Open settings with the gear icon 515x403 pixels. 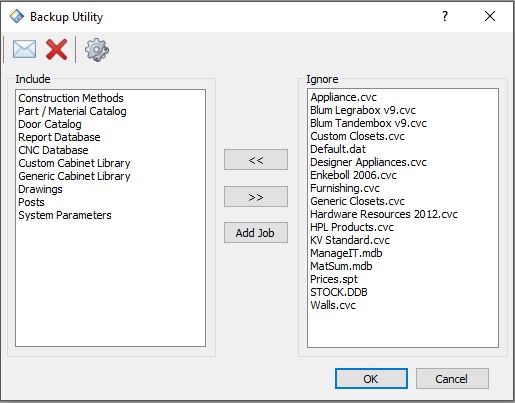click(97, 50)
